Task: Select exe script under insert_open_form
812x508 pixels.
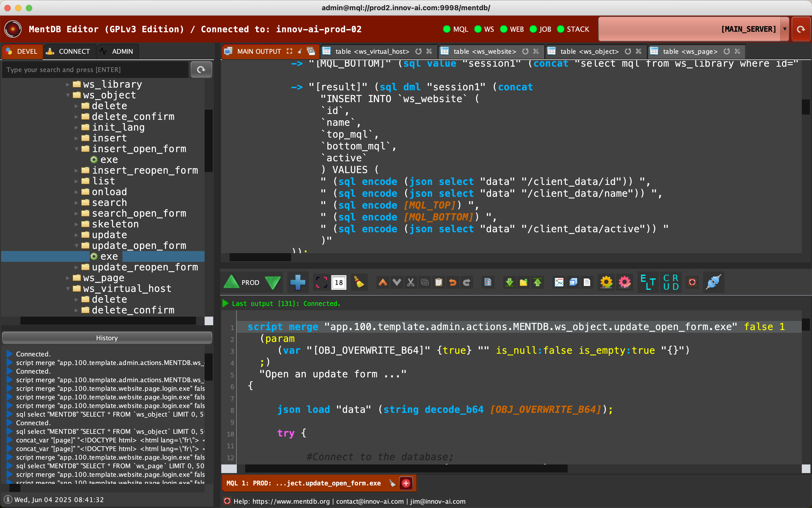Action: (x=109, y=160)
